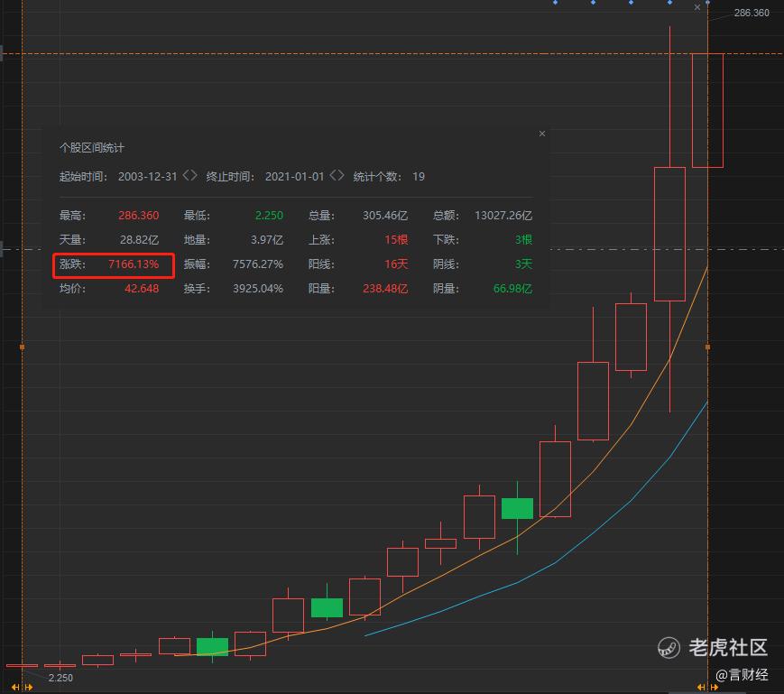
Task: Click the 阴线 value 3天
Action: tap(523, 264)
